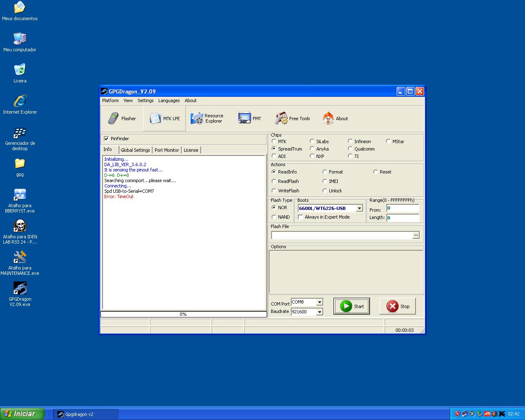525x420 pixels.
Task: Open the Languages menu
Action: coord(169,100)
